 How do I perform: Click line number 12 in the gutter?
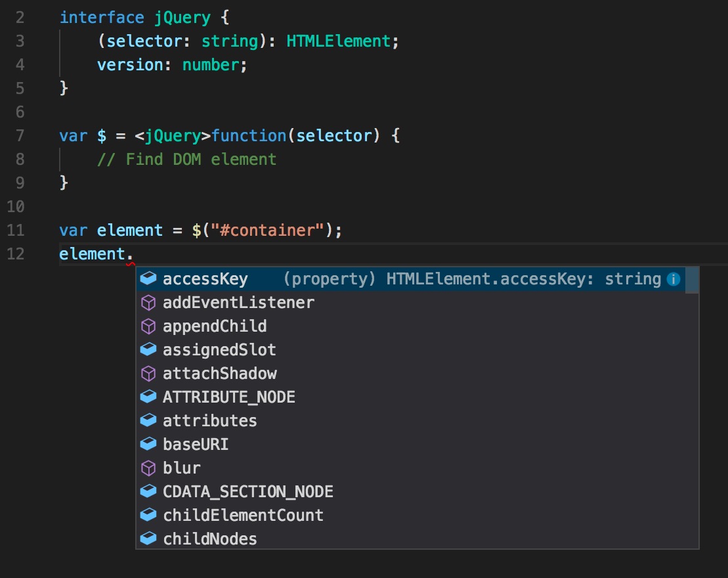coord(15,254)
